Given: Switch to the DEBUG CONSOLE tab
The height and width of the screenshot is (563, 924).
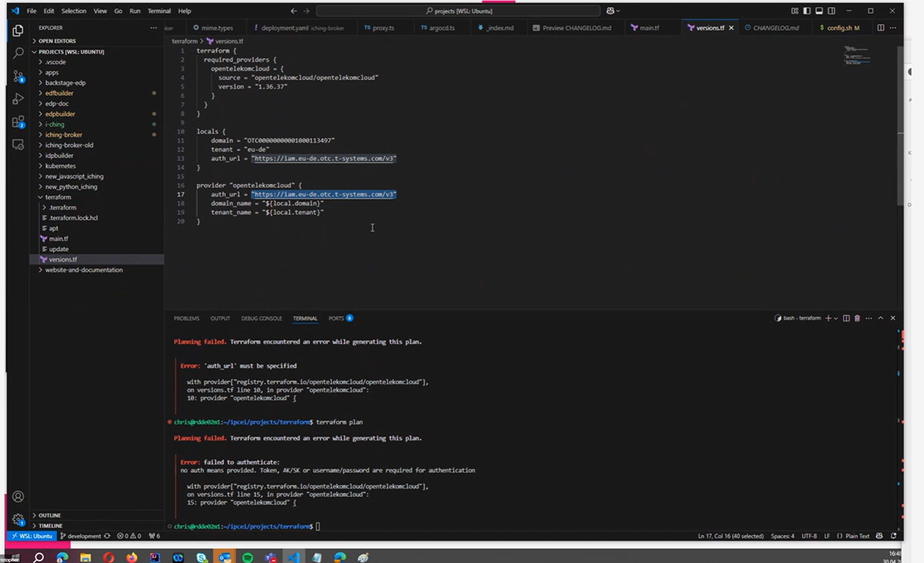Looking at the screenshot, I should 261,318.
